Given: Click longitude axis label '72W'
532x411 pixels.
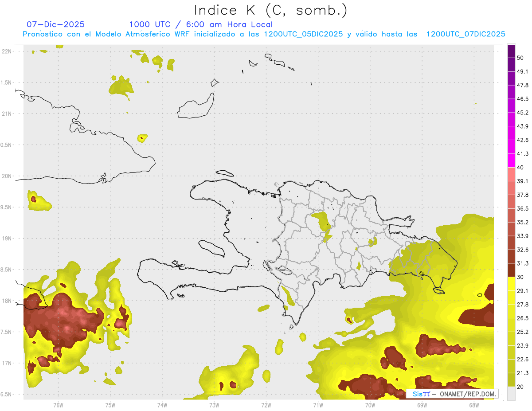Looking at the screenshot, I should coord(266,405).
